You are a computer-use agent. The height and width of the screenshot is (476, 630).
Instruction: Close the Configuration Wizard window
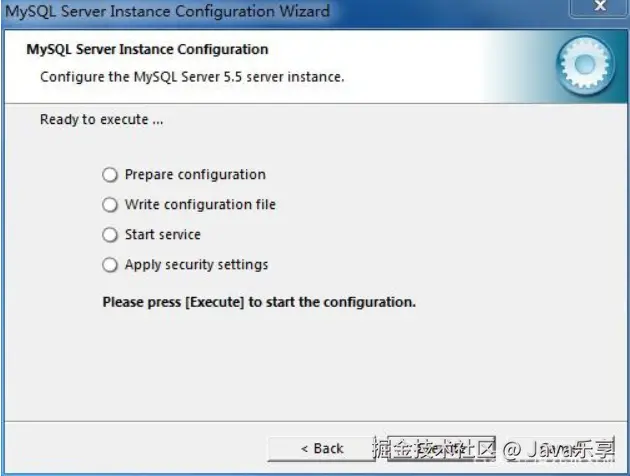(600, 8)
